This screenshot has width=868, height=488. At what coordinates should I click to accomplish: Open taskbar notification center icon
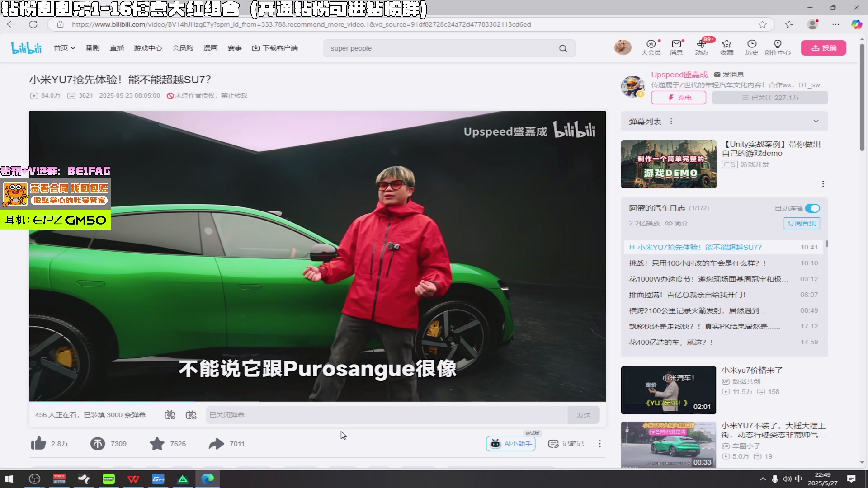coord(851,479)
